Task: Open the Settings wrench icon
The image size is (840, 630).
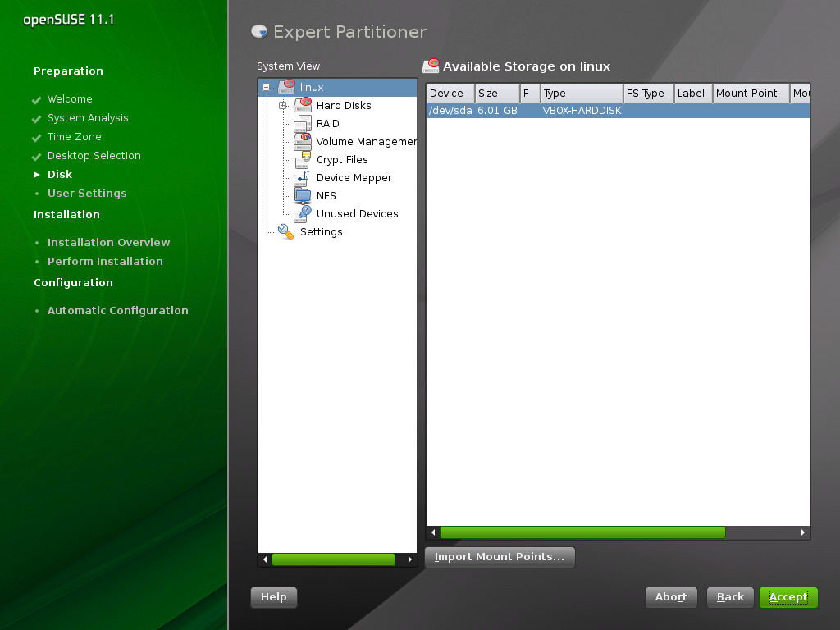Action: tap(285, 231)
